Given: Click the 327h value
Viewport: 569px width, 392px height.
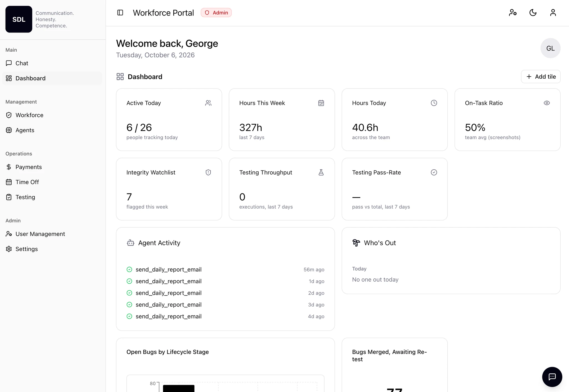Looking at the screenshot, I should (251, 127).
